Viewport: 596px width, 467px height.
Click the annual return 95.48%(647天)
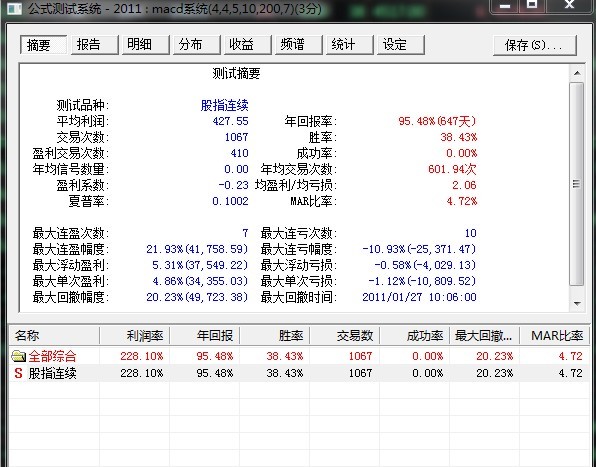437,121
